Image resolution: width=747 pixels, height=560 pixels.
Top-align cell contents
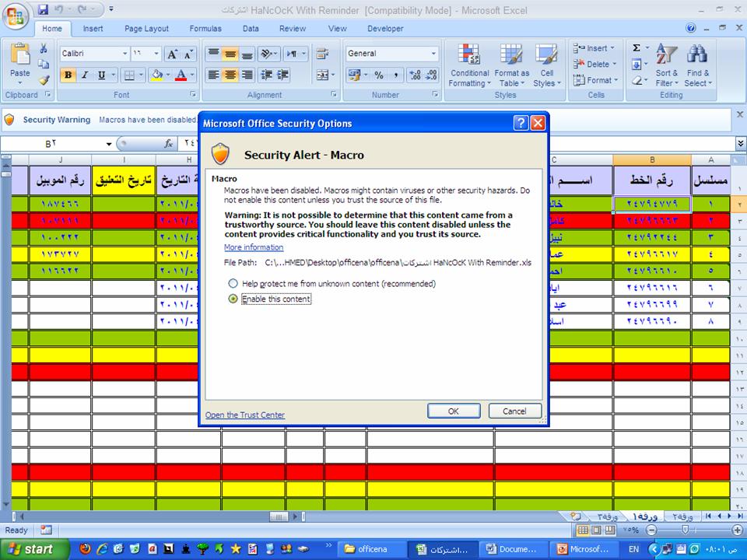[214, 54]
